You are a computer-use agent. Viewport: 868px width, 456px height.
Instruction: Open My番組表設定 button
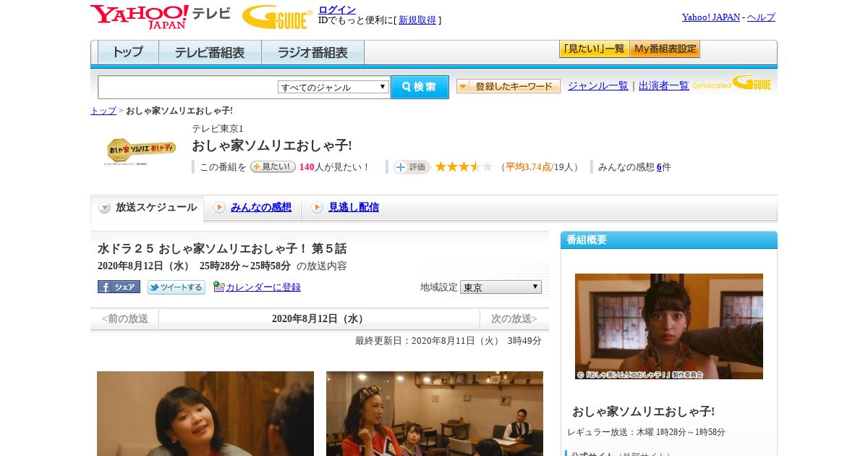pyautogui.click(x=665, y=49)
